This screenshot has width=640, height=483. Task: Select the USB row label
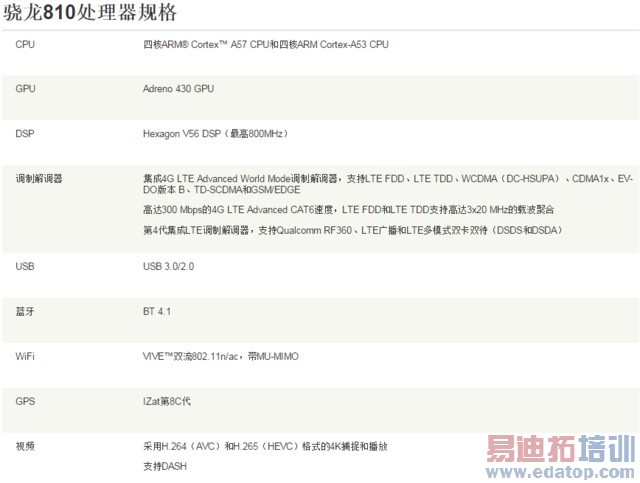click(x=25, y=266)
